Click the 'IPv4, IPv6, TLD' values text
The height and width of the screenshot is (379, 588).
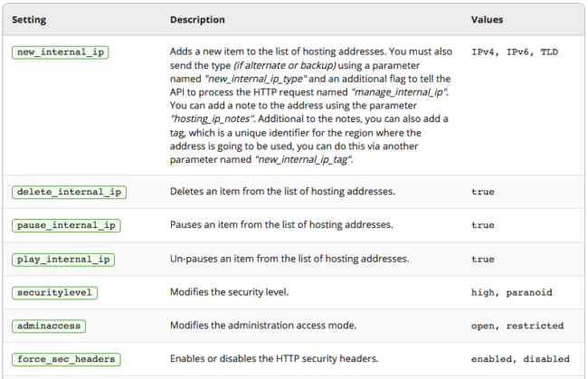[x=515, y=52]
